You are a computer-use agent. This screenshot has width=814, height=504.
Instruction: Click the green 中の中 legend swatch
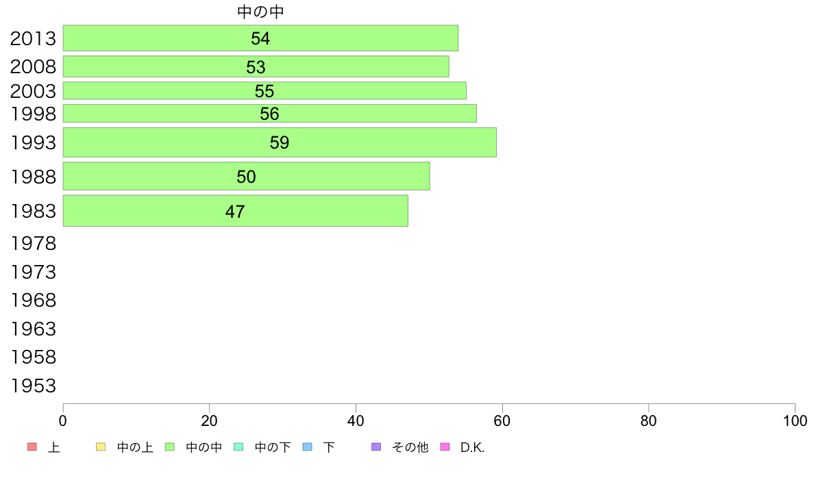point(170,447)
